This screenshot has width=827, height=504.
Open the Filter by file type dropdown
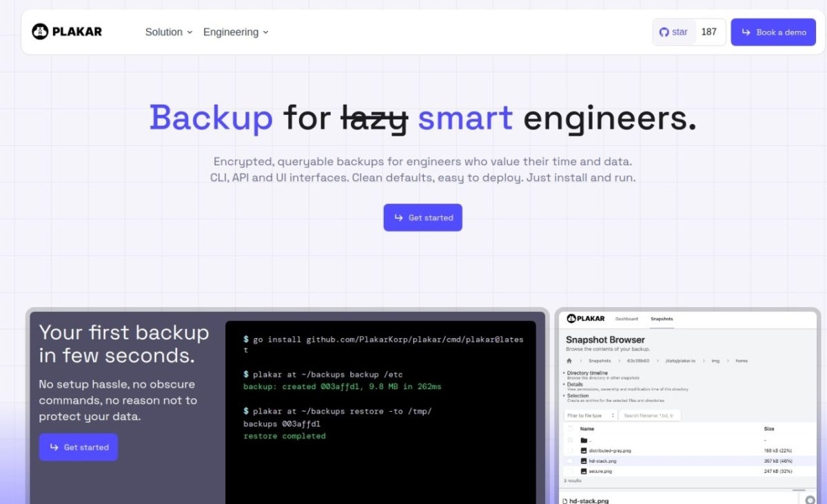coord(590,415)
